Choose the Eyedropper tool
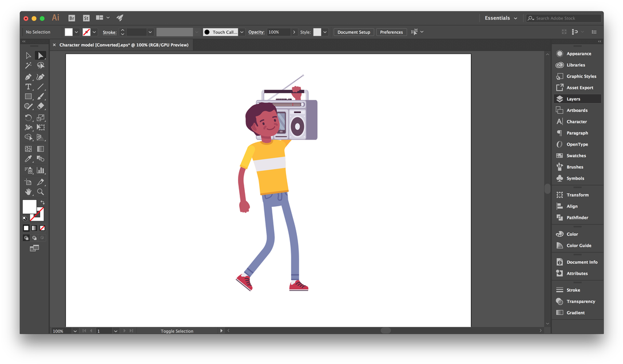This screenshot has width=623, height=364. [x=28, y=159]
